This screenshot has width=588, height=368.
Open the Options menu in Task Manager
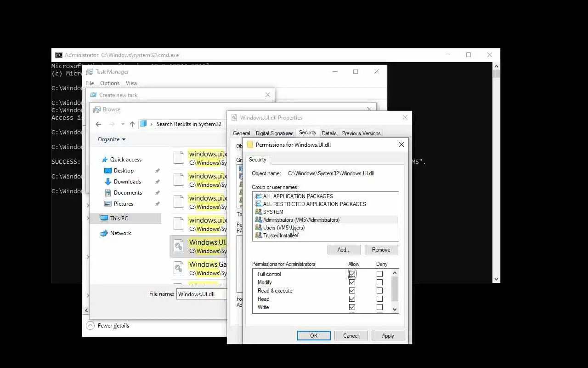(x=110, y=83)
